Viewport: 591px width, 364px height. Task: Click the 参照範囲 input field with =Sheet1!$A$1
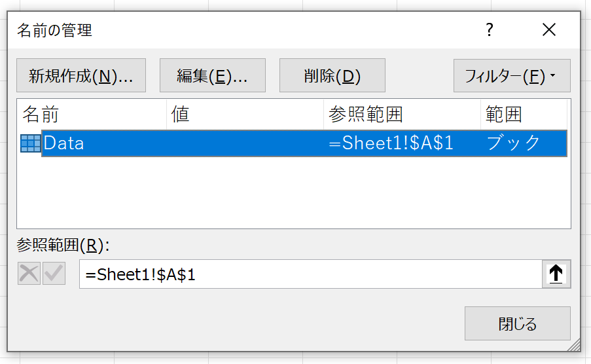tap(311, 274)
